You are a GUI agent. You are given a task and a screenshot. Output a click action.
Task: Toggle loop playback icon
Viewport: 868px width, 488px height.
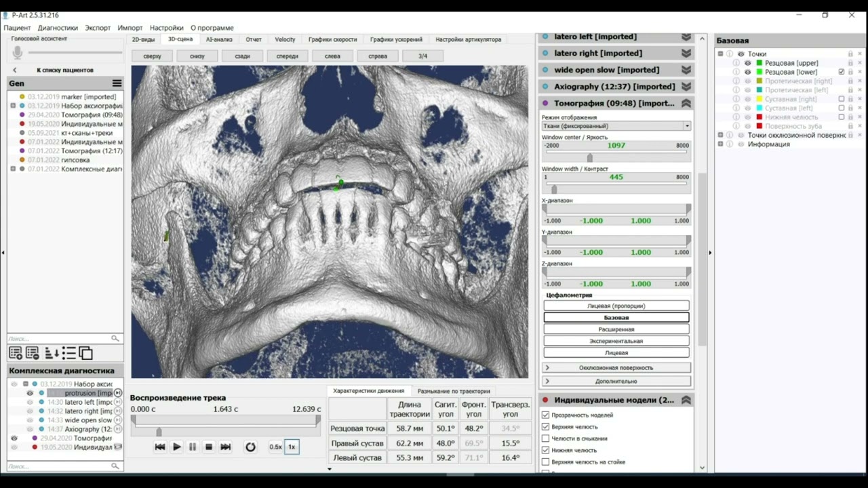250,447
